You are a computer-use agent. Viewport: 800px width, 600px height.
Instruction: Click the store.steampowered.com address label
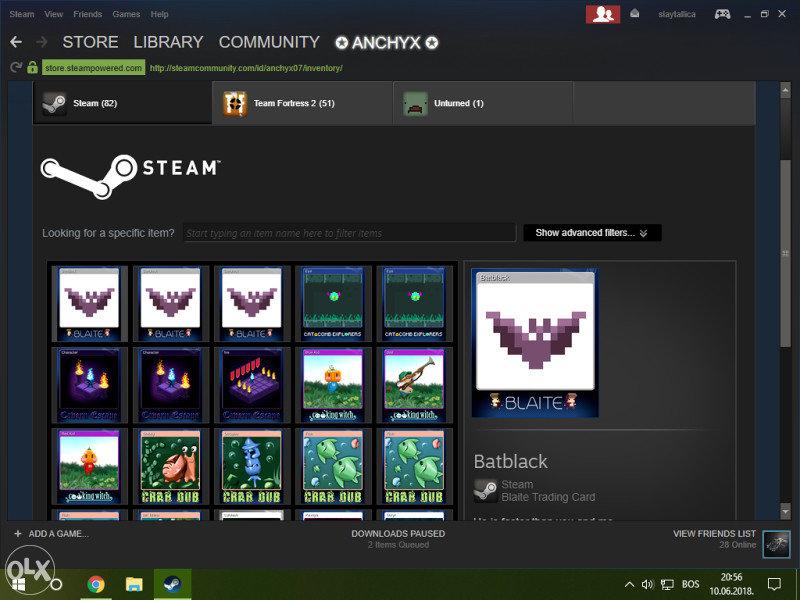[93, 68]
